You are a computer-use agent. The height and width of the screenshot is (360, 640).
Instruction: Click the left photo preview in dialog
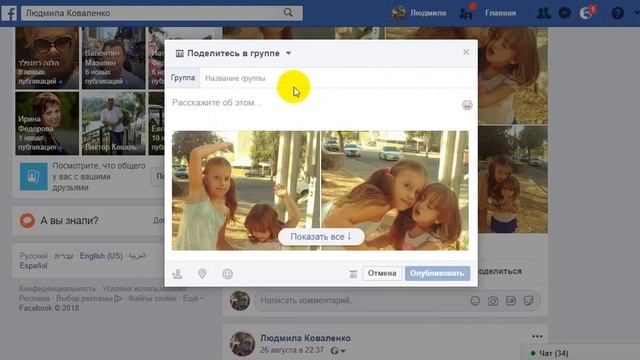pyautogui.click(x=246, y=190)
